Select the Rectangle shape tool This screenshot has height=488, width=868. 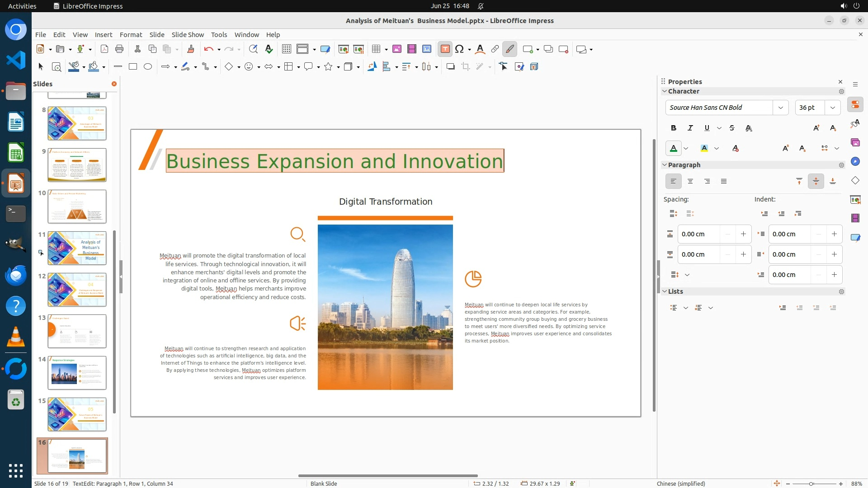point(133,67)
